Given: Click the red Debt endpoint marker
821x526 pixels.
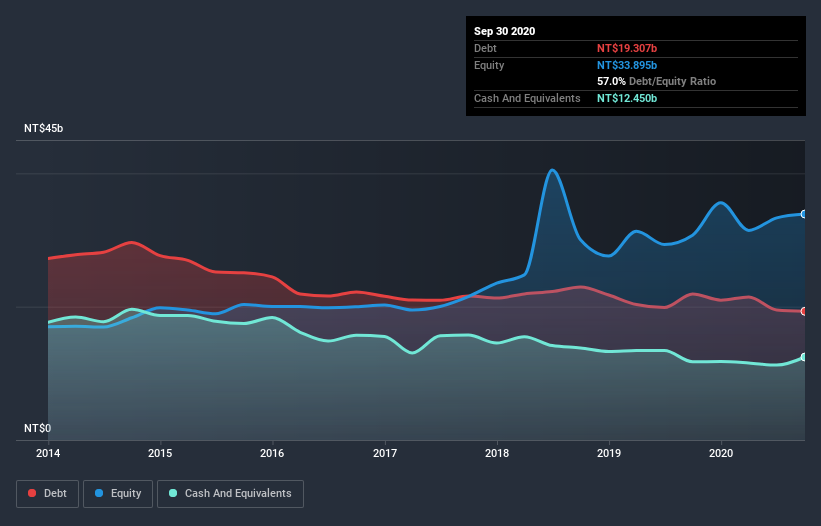Looking at the screenshot, I should point(804,311).
